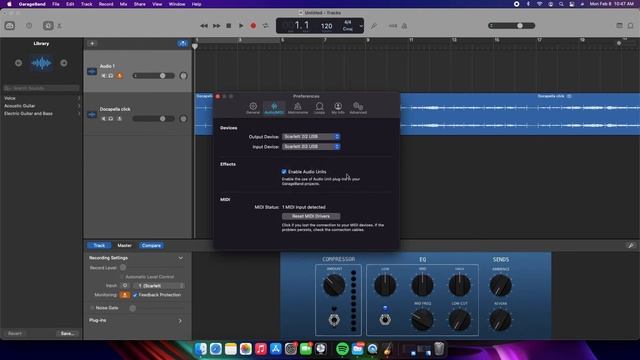
Task: Solo the Docapella click track
Action: coord(111,118)
